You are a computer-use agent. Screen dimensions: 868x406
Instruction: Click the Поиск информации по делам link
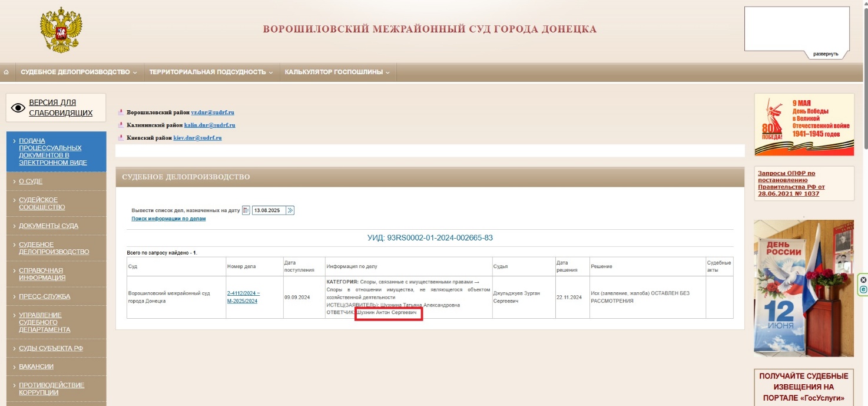(x=168, y=219)
